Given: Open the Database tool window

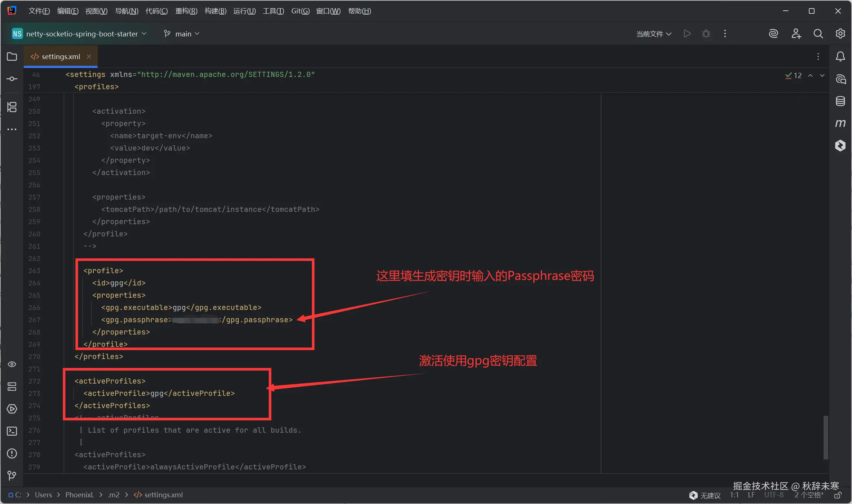Looking at the screenshot, I should pos(840,101).
